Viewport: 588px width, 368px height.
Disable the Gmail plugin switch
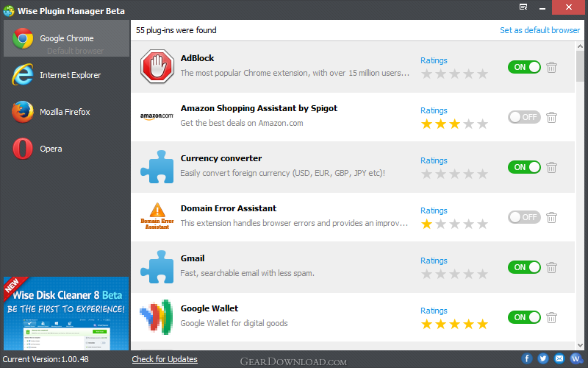[524, 267]
